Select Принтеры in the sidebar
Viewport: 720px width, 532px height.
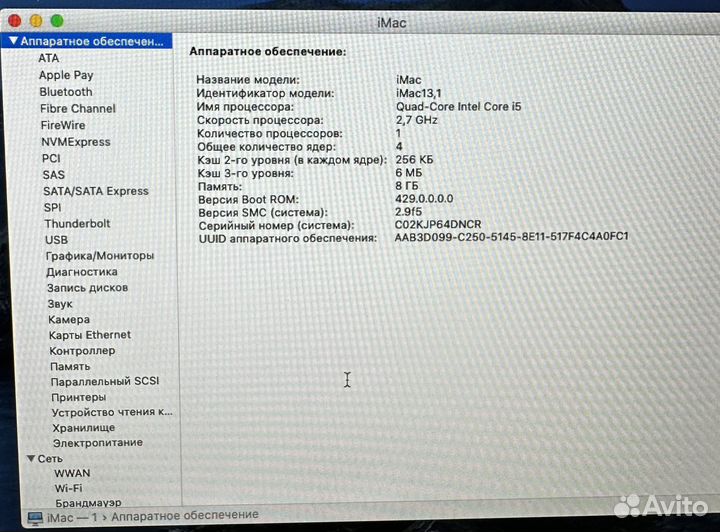coord(79,397)
